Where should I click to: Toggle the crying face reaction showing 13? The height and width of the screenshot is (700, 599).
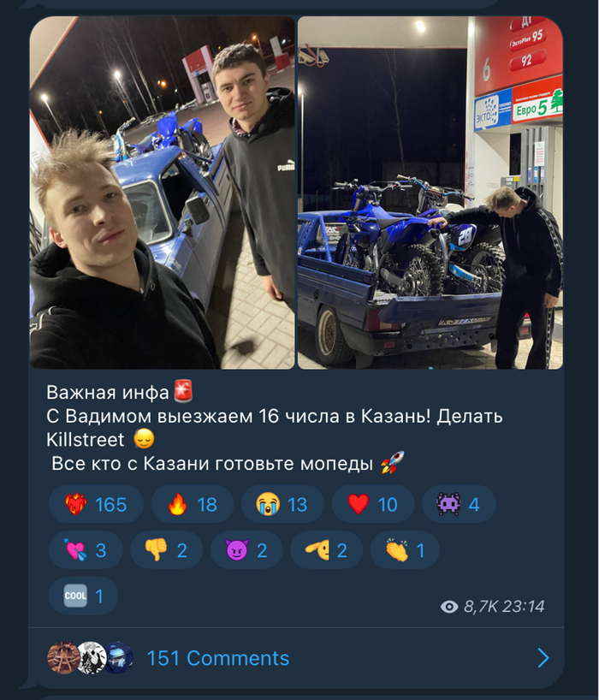[x=282, y=505]
